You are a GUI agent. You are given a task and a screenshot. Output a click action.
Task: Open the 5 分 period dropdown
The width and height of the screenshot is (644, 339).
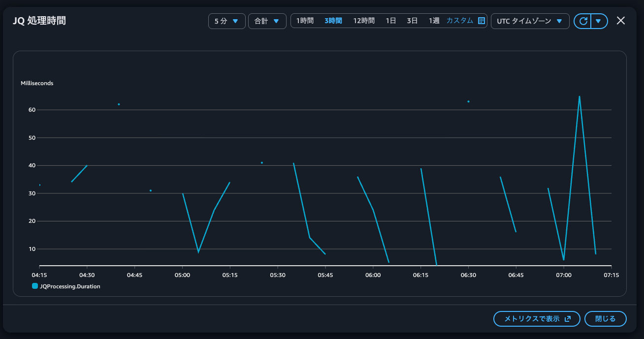click(x=226, y=21)
